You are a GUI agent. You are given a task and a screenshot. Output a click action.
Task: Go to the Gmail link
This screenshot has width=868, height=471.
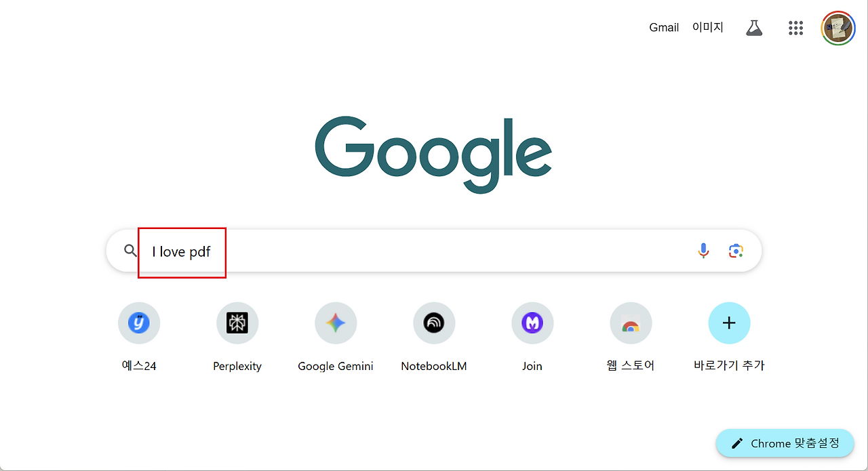click(664, 28)
